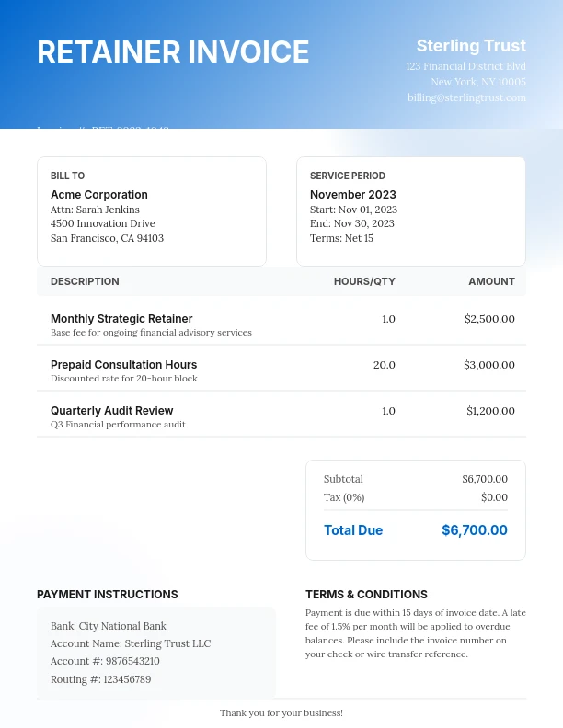The image size is (563, 728).
Task: Click the DESCRIPTION column header
Action: 85,281
